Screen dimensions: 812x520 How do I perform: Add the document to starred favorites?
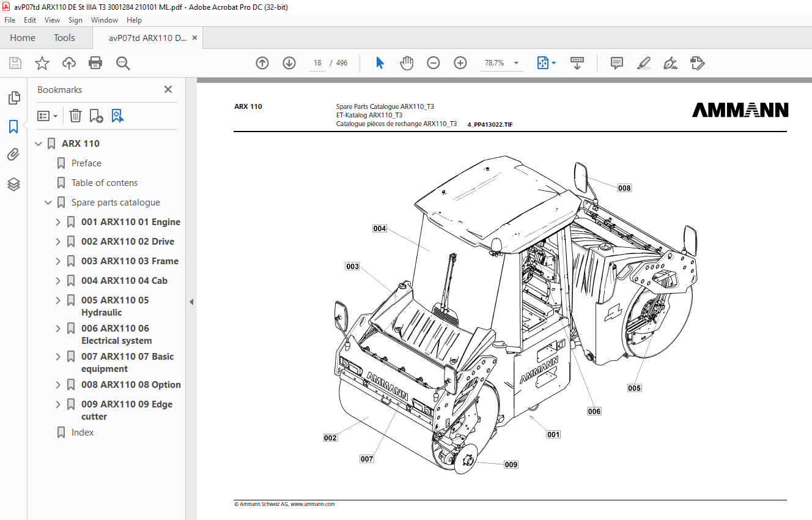(42, 63)
